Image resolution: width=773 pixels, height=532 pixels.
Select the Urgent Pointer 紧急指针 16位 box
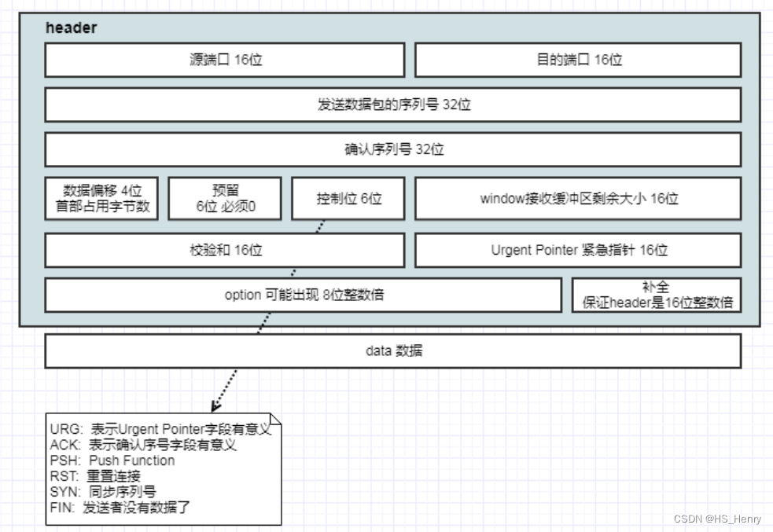578,250
